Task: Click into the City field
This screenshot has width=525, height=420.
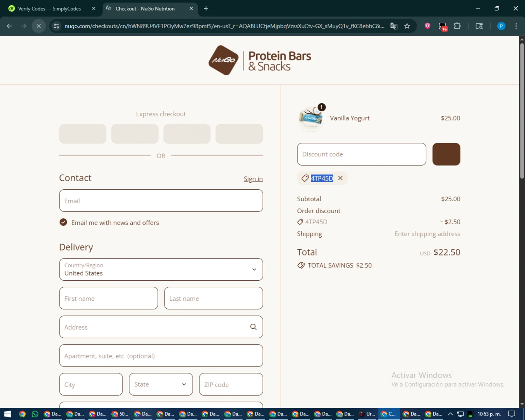Action: click(91, 384)
